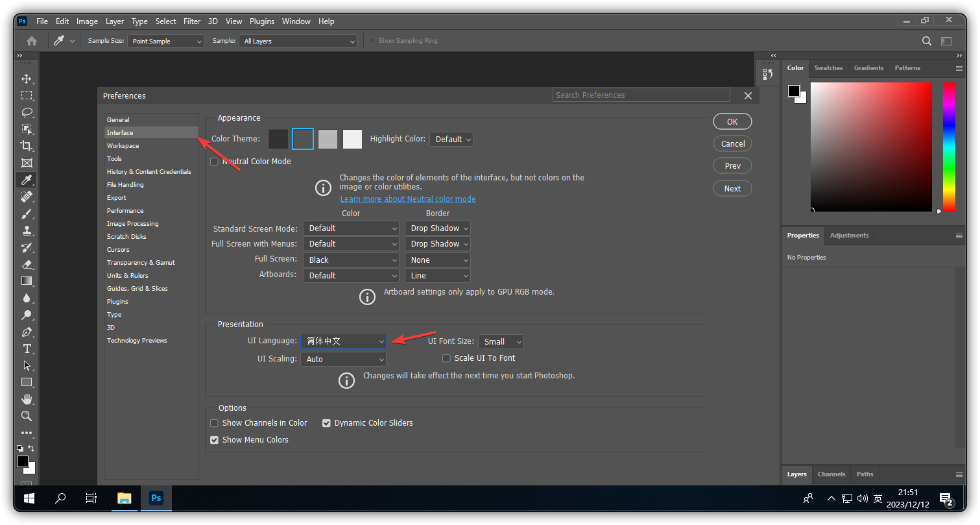Select the Rectangular Marquee tool
Screen dimensions: 980x525
point(27,95)
